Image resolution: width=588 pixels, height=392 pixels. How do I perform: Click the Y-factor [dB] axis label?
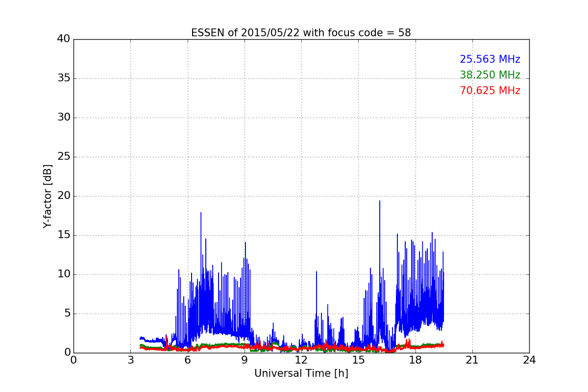point(48,196)
